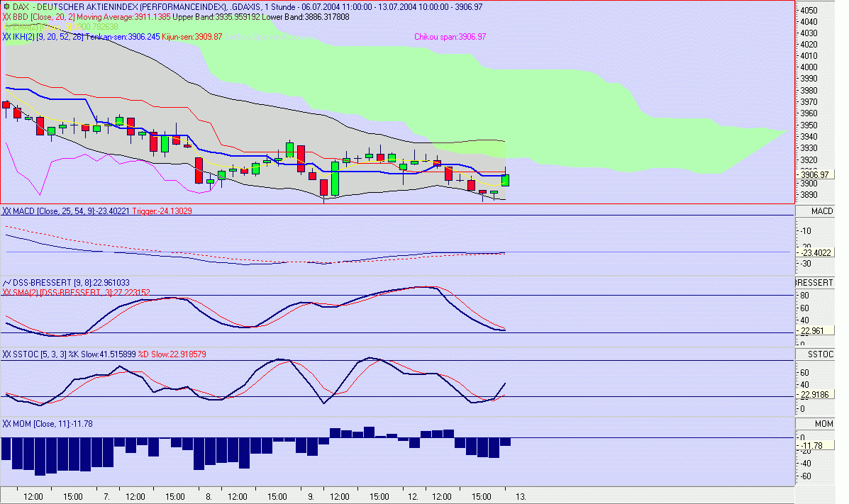Click the indicator icon before MACD label
849x504 pixels.
pos(6,211)
